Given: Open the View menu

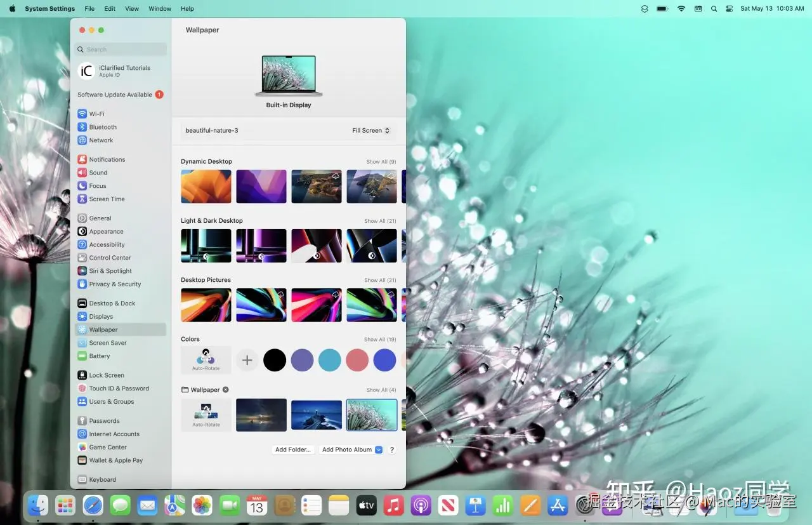Looking at the screenshot, I should 132,9.
